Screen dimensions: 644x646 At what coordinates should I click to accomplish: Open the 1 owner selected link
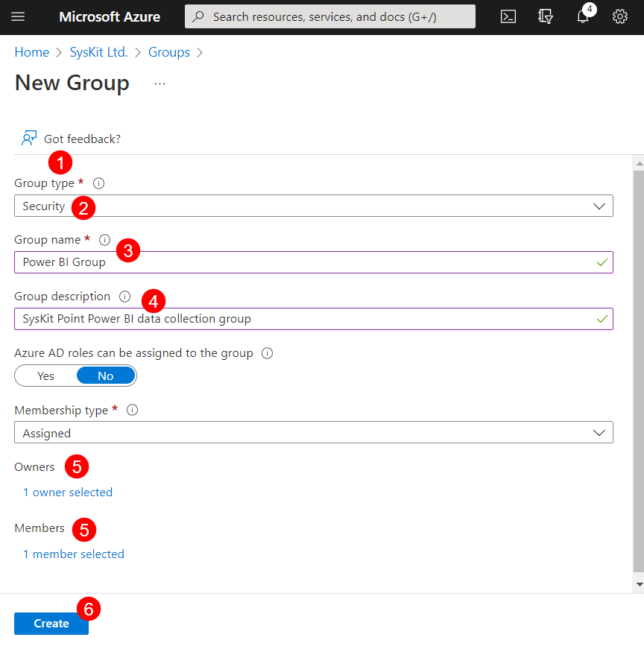(x=67, y=492)
